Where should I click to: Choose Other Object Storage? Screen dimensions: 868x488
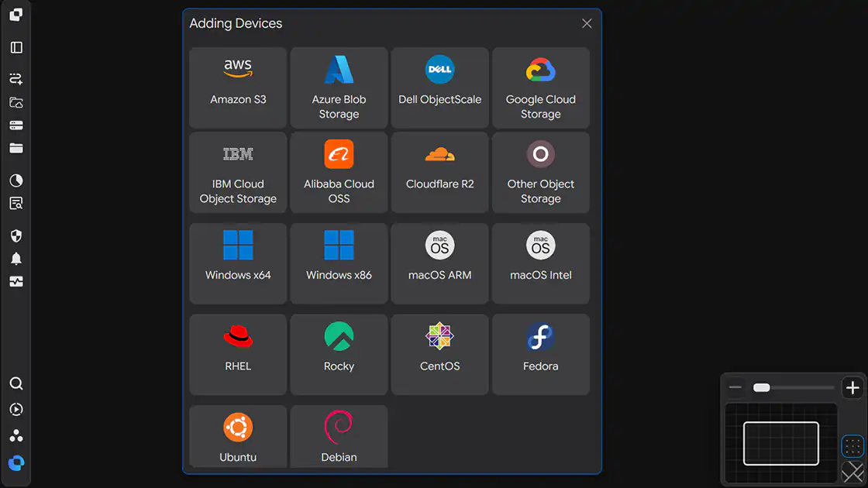pos(541,172)
